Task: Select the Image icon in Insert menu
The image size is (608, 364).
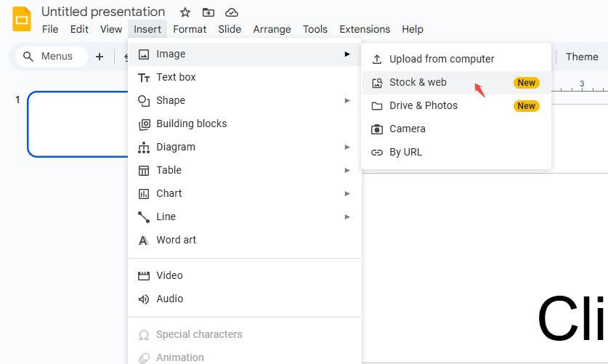Action: coord(144,54)
